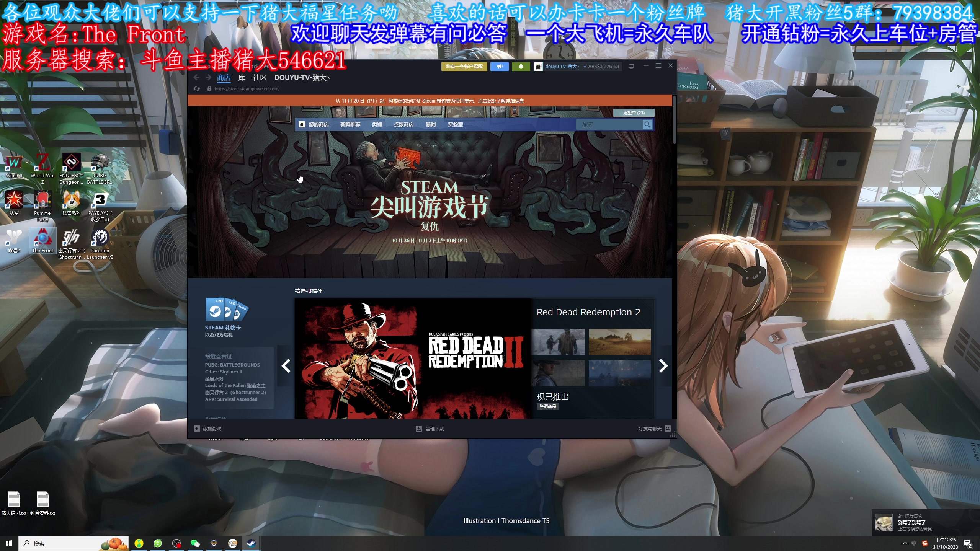Open the 新闻 news menu item
The width and height of the screenshot is (980, 551).
coord(431,124)
